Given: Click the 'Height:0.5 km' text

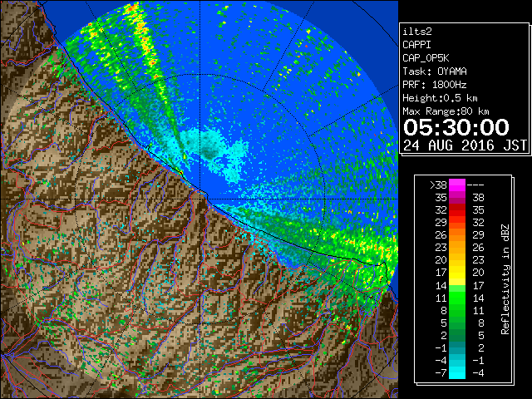Looking at the screenshot, I should click(x=440, y=98).
